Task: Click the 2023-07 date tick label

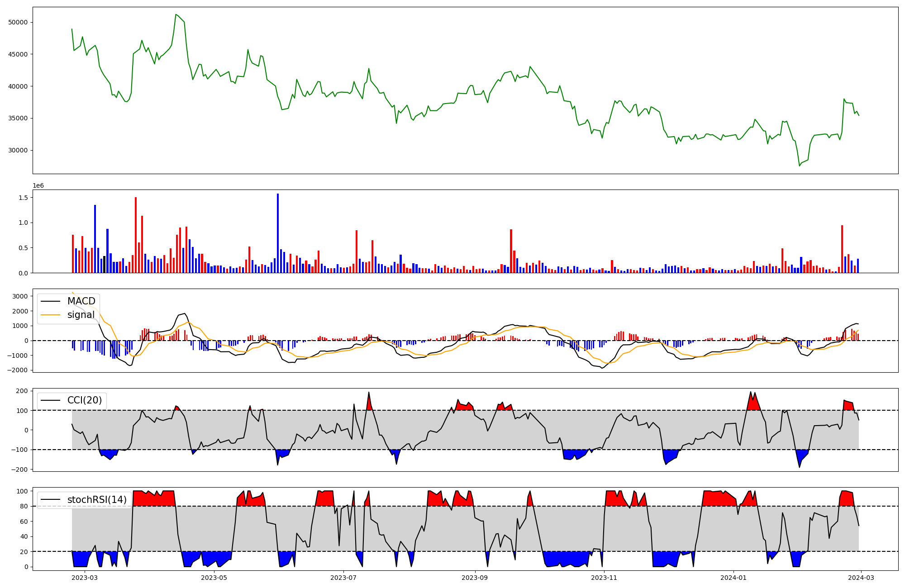Action: tap(343, 578)
